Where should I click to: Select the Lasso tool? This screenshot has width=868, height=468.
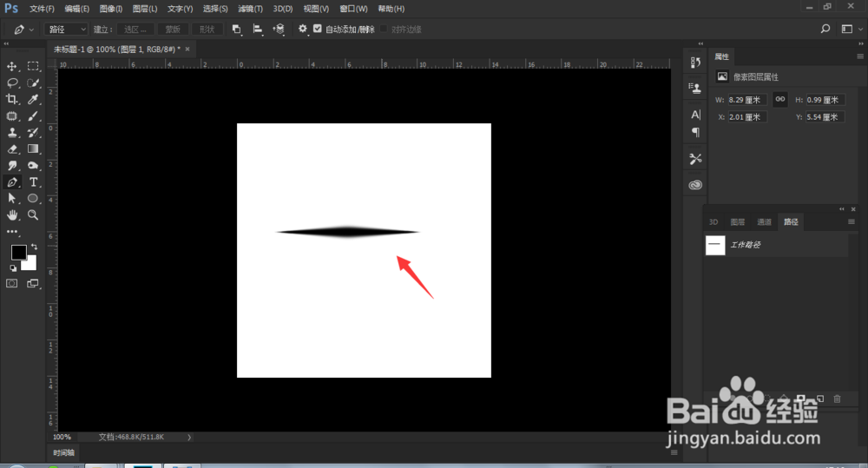11,83
